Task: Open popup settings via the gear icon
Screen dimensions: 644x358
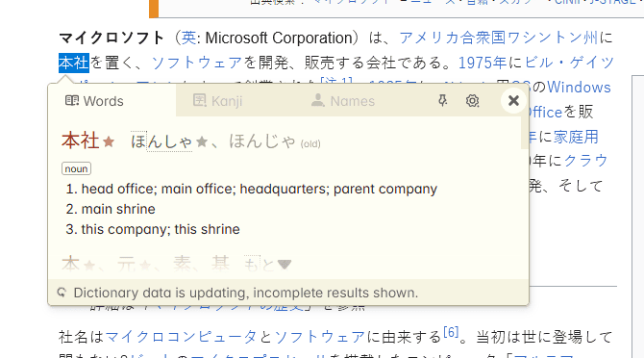Action: coord(472,101)
